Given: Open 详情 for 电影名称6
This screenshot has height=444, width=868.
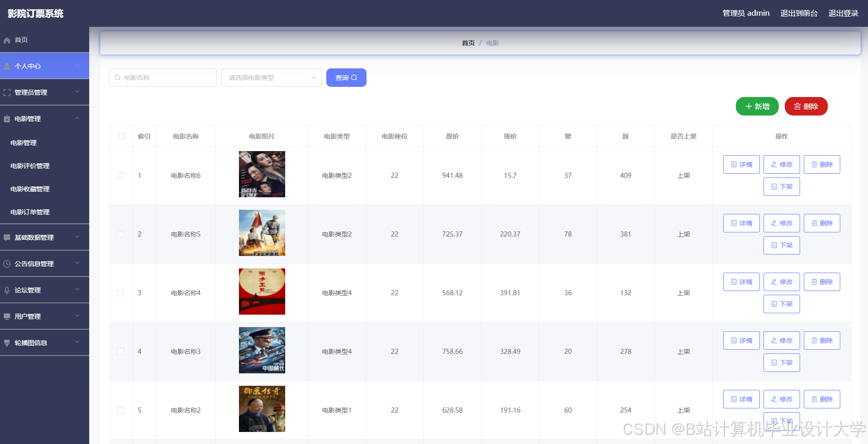Looking at the screenshot, I should [x=741, y=164].
